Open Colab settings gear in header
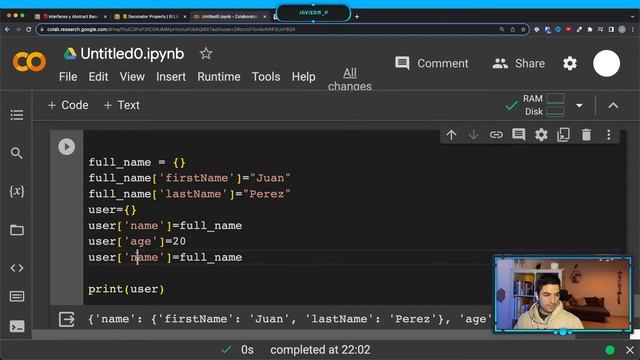640x360 pixels. click(x=570, y=63)
